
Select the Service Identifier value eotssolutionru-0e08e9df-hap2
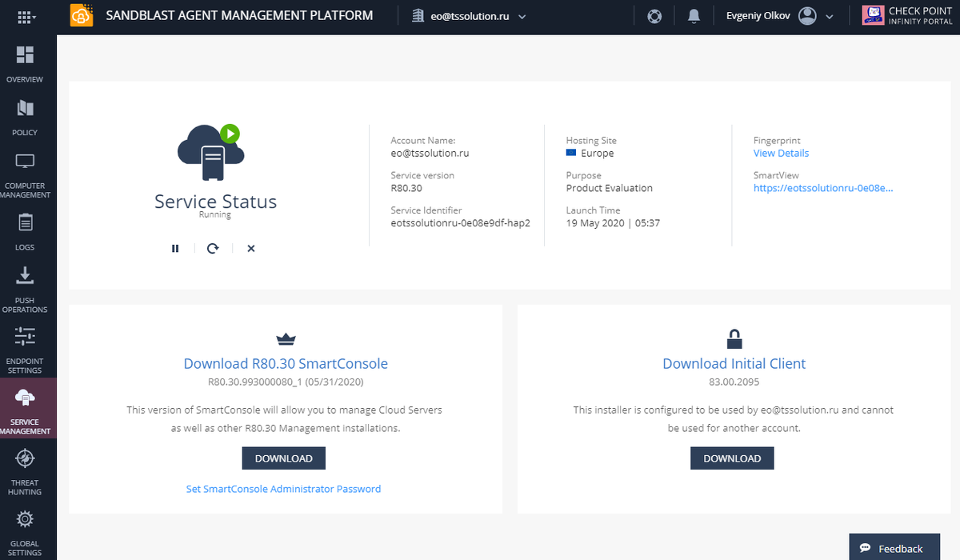pos(460,223)
